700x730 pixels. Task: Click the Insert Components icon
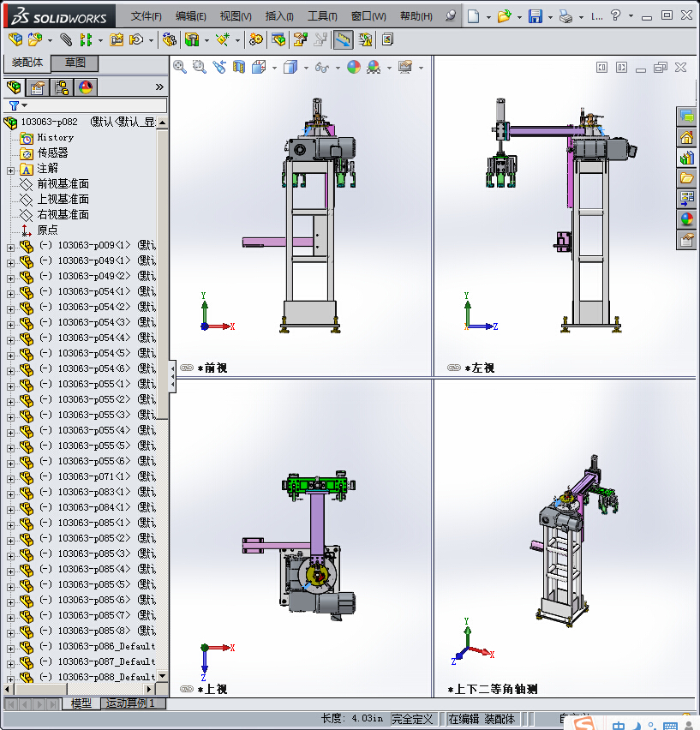[x=34, y=39]
